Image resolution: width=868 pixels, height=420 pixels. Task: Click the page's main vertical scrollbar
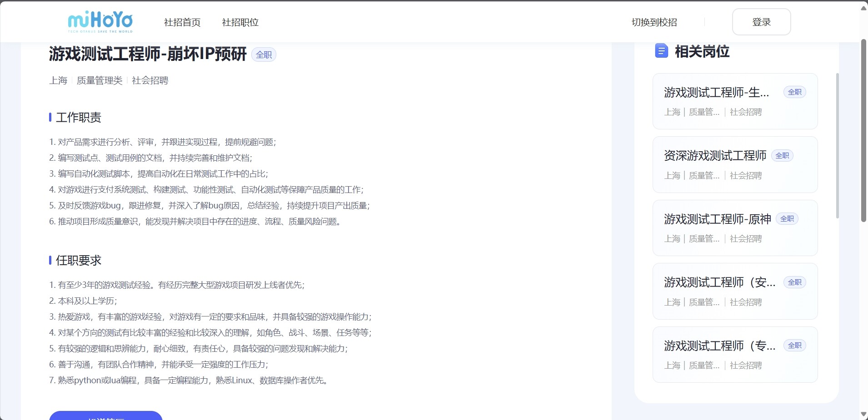(863, 132)
